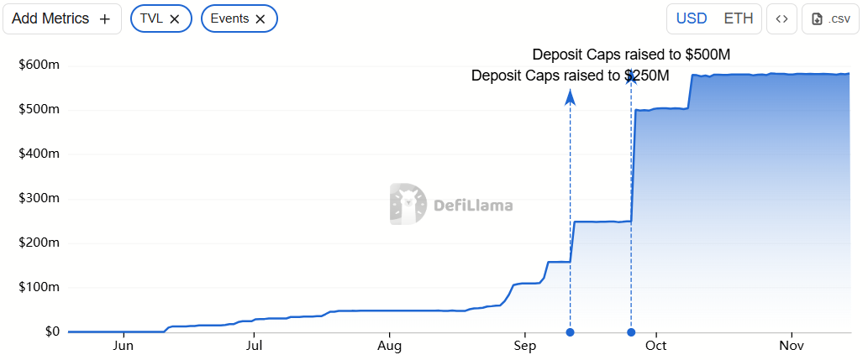This screenshot has width=868, height=360.
Task: Click the Jun label on the x-axis
Action: (123, 346)
